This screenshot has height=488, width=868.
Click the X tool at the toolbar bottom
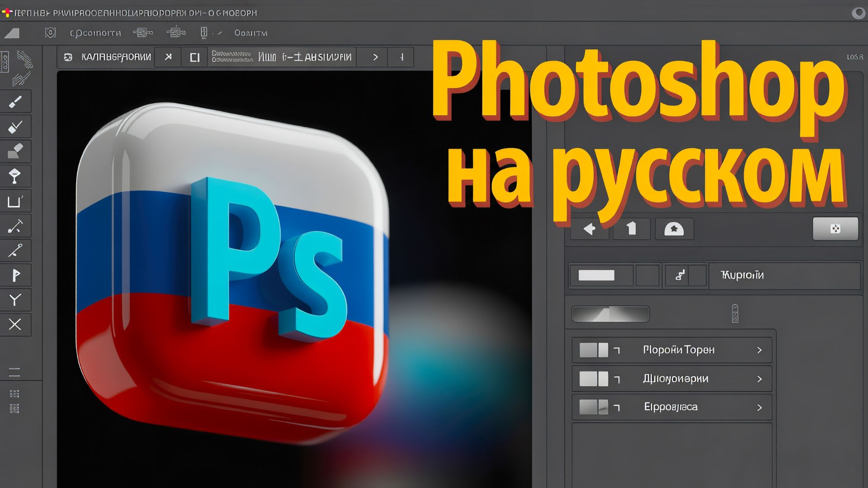pos(16,324)
